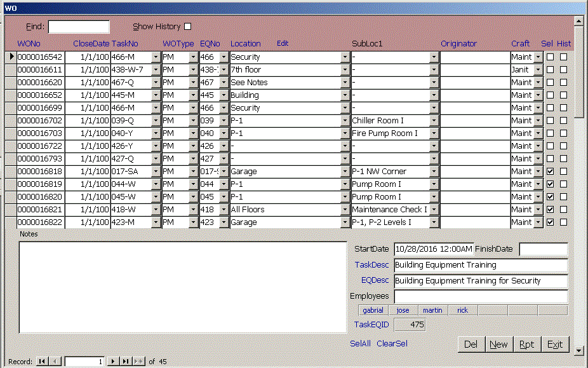Jump to last record navigation arrow
588x368 pixels.
126,361
